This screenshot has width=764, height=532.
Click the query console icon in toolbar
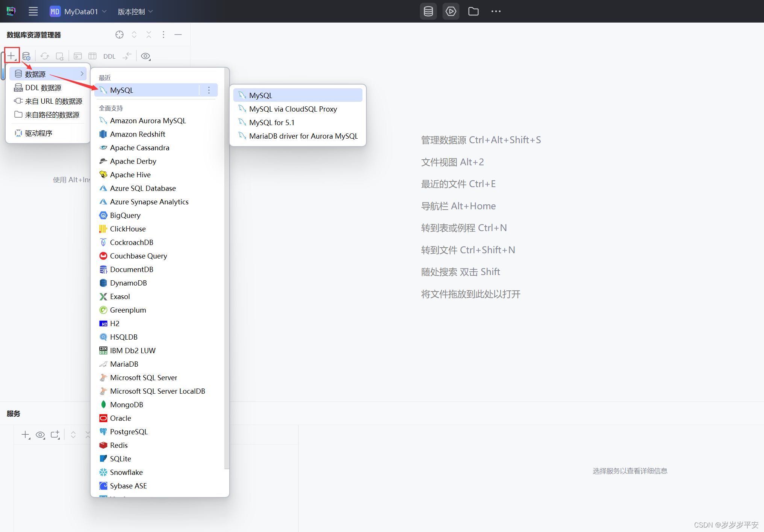(x=78, y=56)
